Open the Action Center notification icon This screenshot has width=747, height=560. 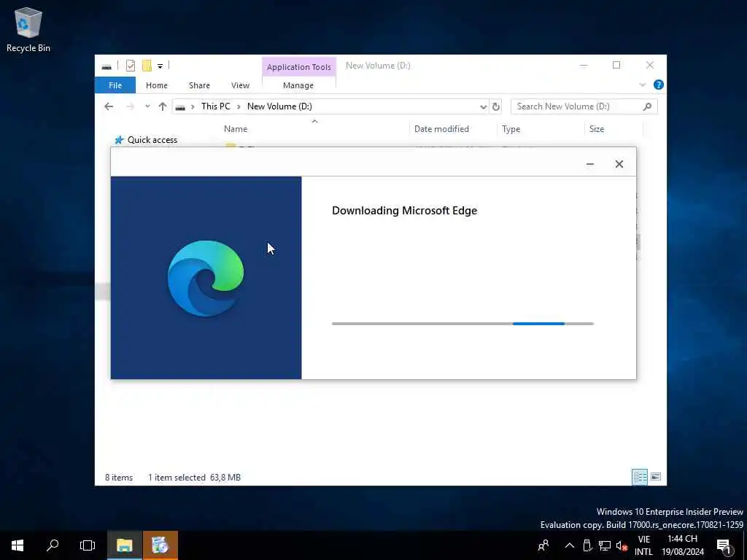(x=724, y=545)
